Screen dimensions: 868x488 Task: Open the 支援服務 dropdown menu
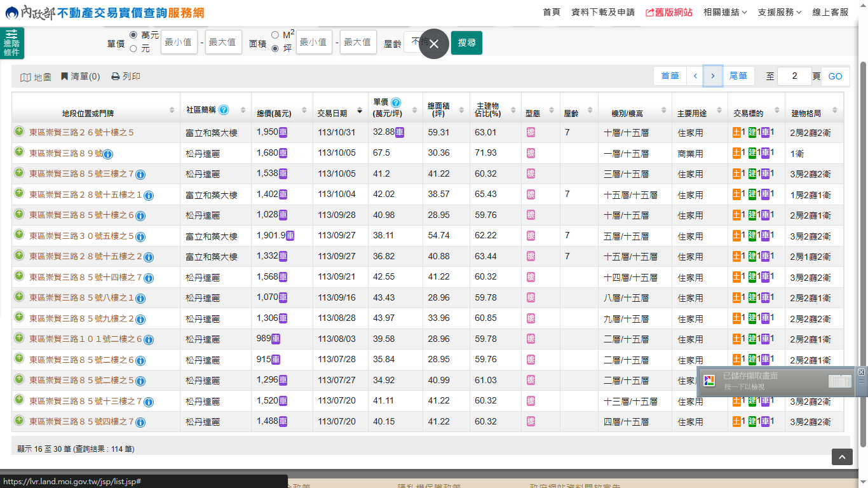pyautogui.click(x=779, y=12)
